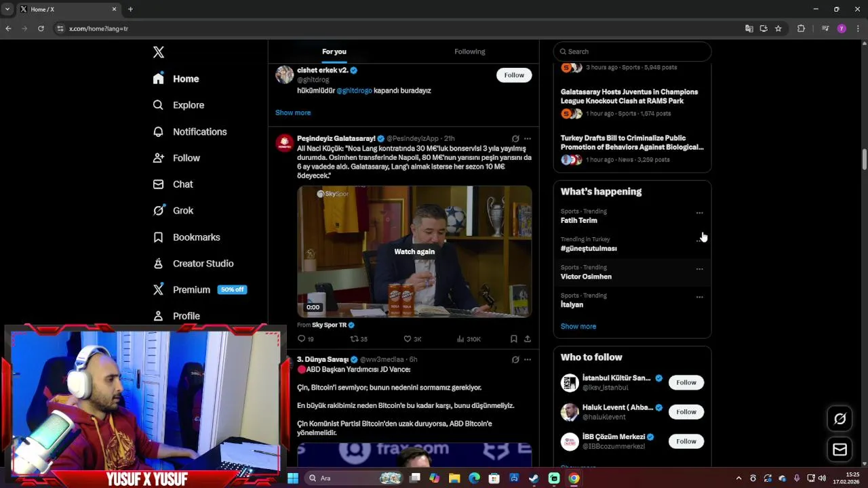Go back in Chrome
Viewport: 868px width, 488px height.
[8, 28]
